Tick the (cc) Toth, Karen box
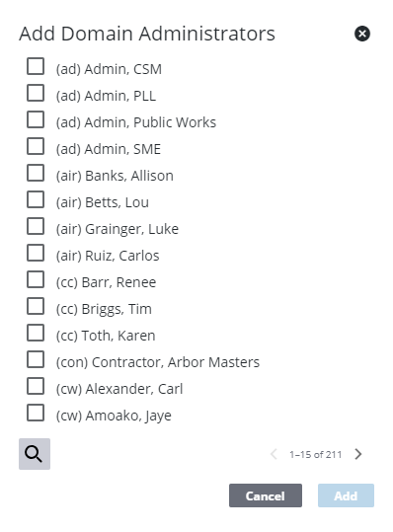The image size is (393, 532). tap(36, 333)
